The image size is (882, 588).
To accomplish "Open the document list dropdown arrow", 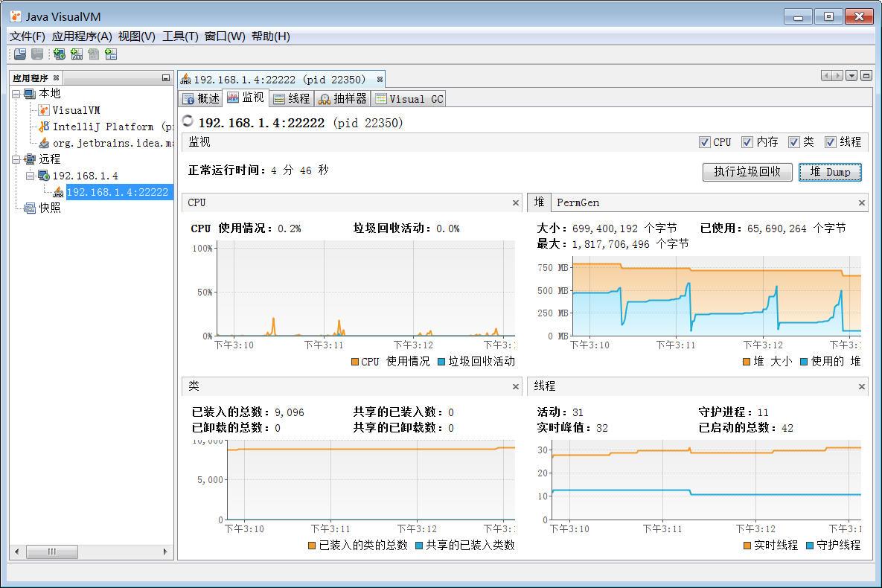I will (x=851, y=75).
